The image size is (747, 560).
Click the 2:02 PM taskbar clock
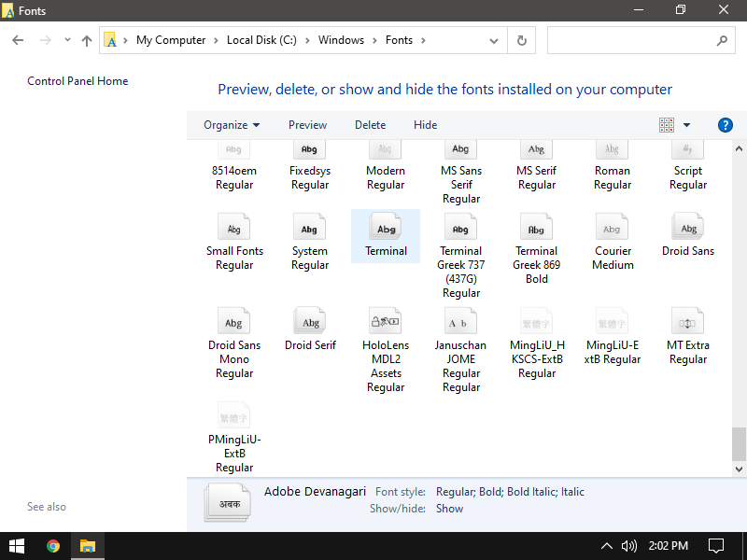(668, 546)
